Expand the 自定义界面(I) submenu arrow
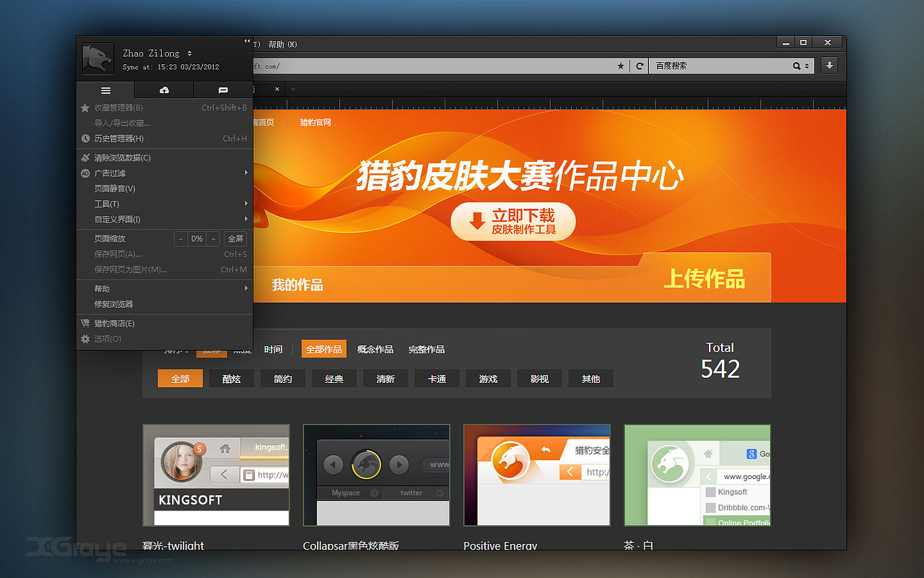The height and width of the screenshot is (578, 924). (x=246, y=219)
